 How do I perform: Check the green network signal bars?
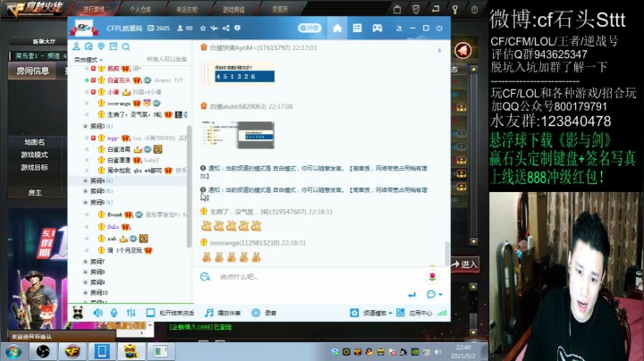click(x=442, y=313)
